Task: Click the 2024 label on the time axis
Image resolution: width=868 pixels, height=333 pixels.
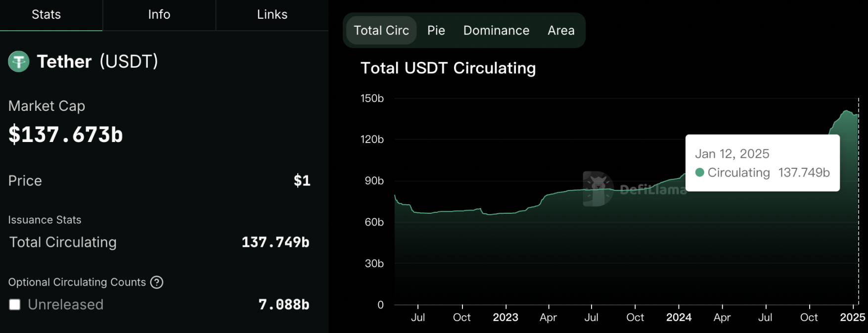Action: [679, 317]
